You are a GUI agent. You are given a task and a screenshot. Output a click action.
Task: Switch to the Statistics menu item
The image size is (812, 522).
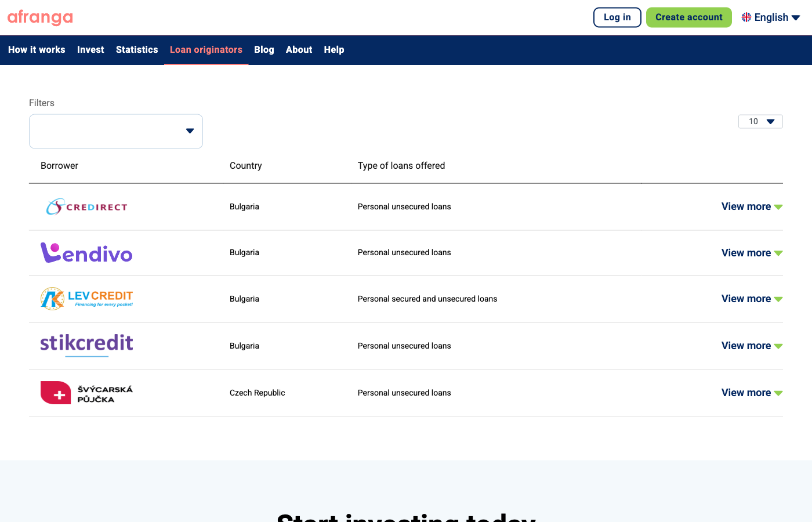(x=137, y=50)
